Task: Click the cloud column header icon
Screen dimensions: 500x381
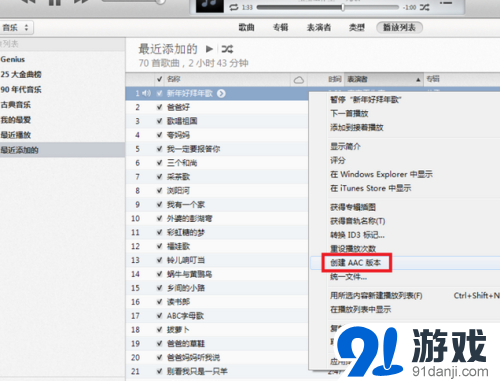Action: pyautogui.click(x=299, y=80)
